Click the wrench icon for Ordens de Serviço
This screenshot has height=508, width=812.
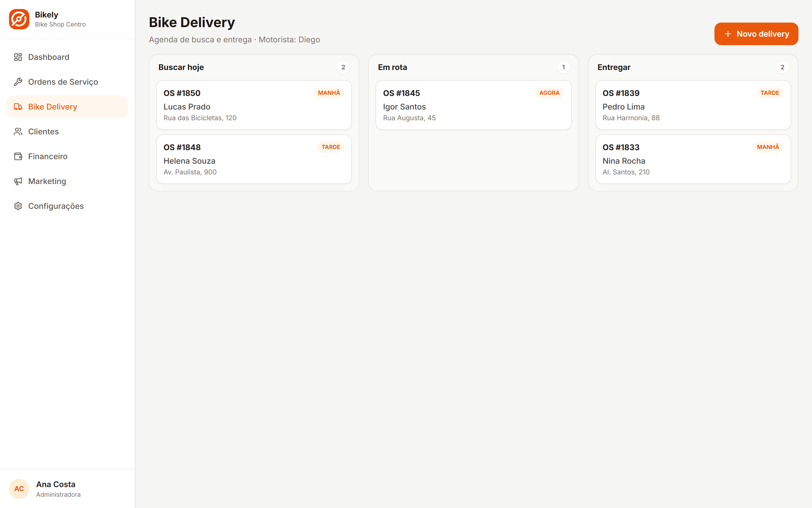(18, 82)
